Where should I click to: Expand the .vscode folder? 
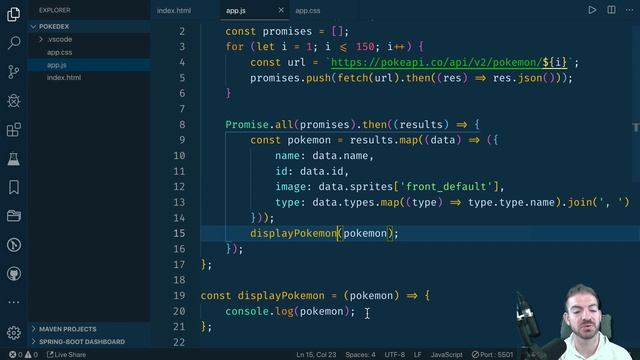pyautogui.click(x=89, y=40)
